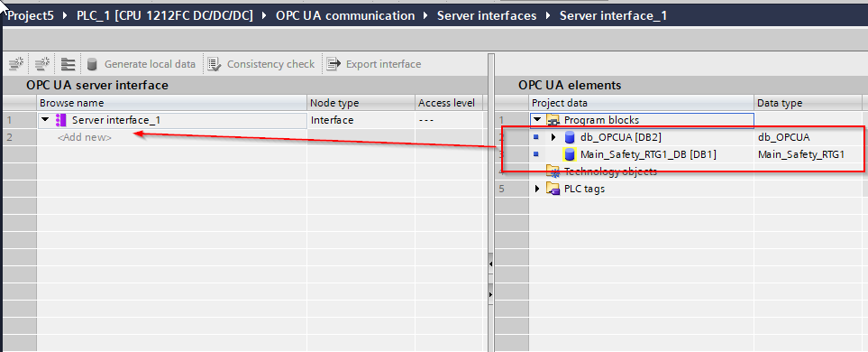Expand the PLC tags folder
The width and height of the screenshot is (868, 352).
[536, 189]
